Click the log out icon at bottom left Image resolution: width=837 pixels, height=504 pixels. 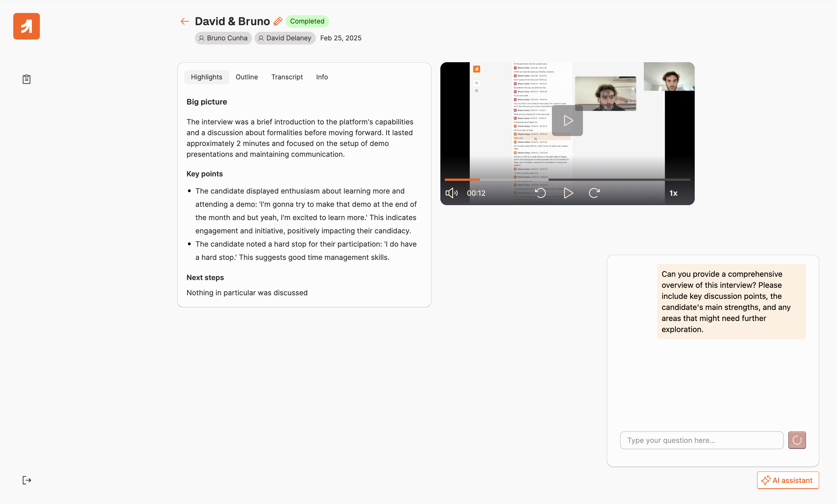pos(27,480)
